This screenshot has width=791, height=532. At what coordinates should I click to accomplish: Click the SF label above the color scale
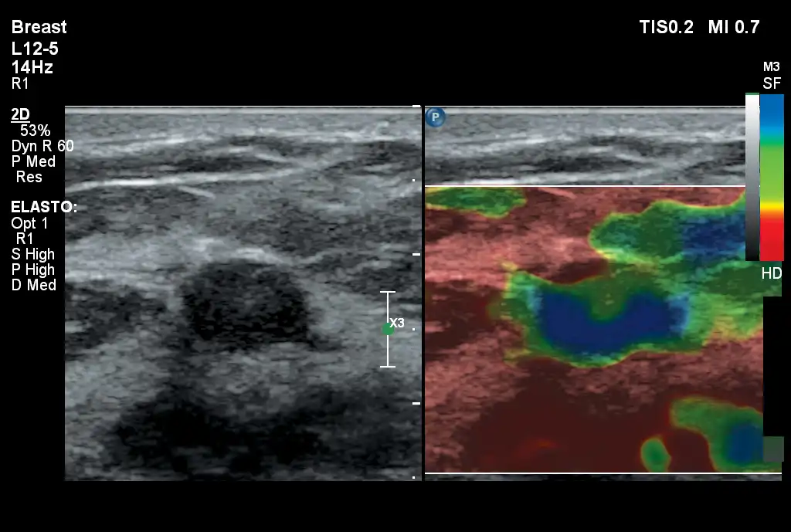point(771,84)
